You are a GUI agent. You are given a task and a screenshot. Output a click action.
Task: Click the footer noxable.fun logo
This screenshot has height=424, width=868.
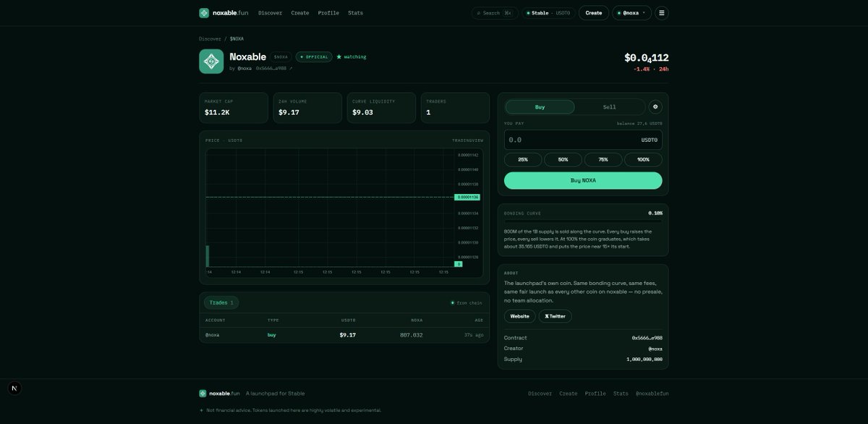[x=219, y=394]
